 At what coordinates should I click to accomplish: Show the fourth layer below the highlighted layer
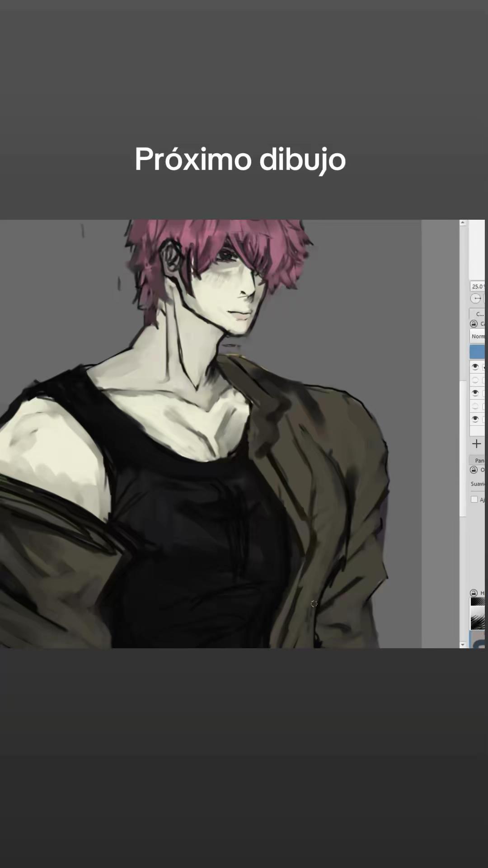pos(475,406)
